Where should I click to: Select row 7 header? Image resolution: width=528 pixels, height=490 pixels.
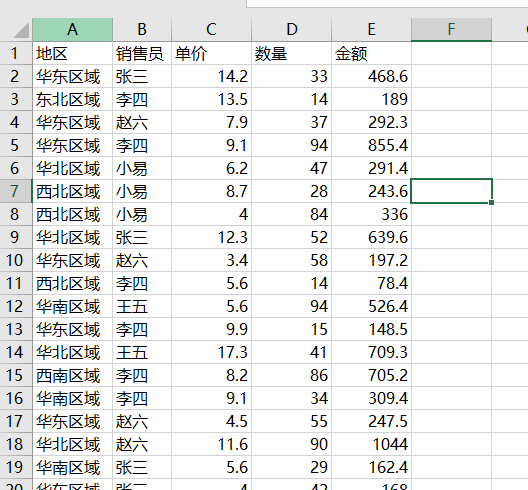pos(16,191)
